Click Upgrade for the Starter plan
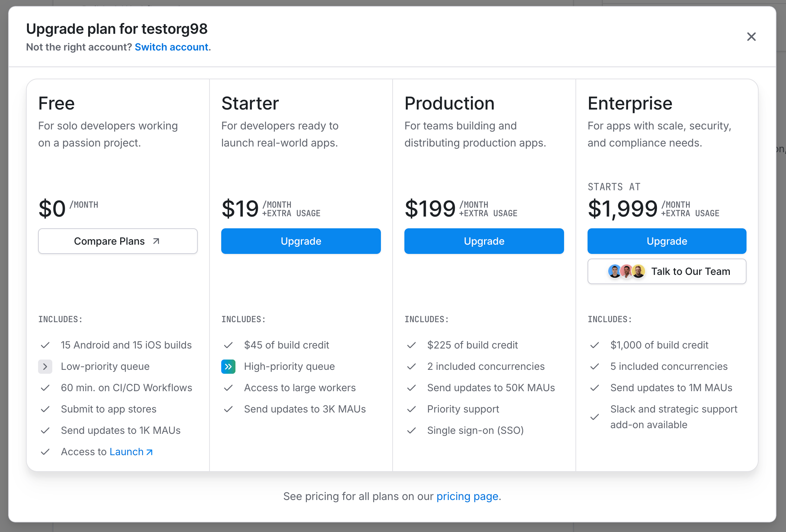 (301, 241)
